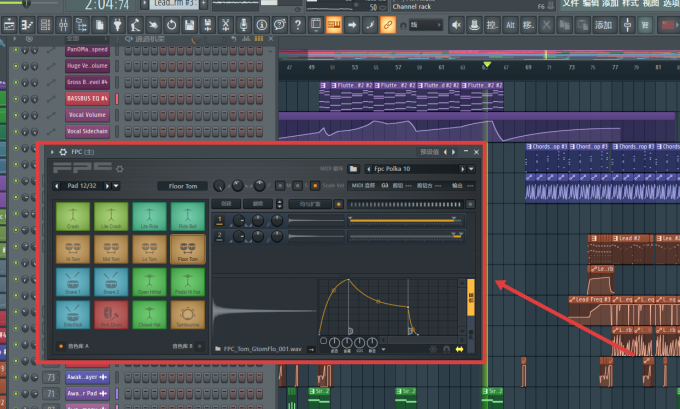Select the BASSBUS EQ #4 channel button
Viewport: 680px width, 409px height.
[x=87, y=98]
